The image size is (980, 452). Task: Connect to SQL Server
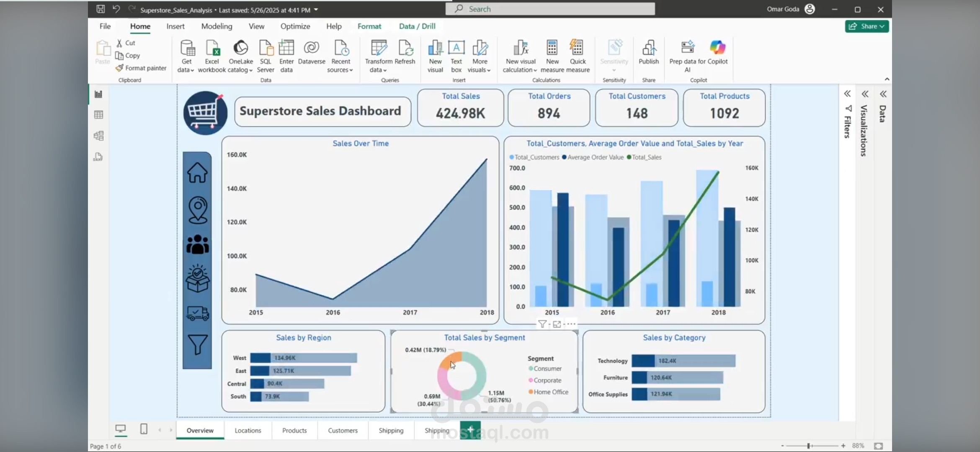click(x=266, y=56)
